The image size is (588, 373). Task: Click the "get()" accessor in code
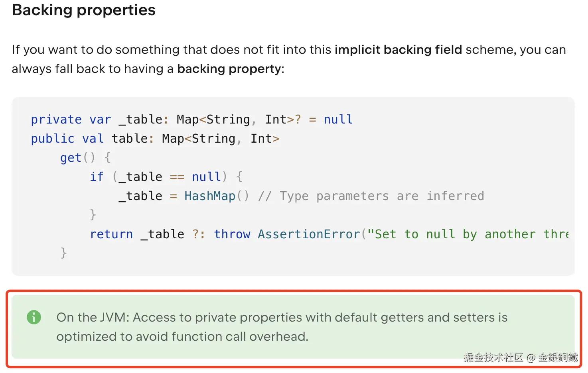tap(78, 158)
